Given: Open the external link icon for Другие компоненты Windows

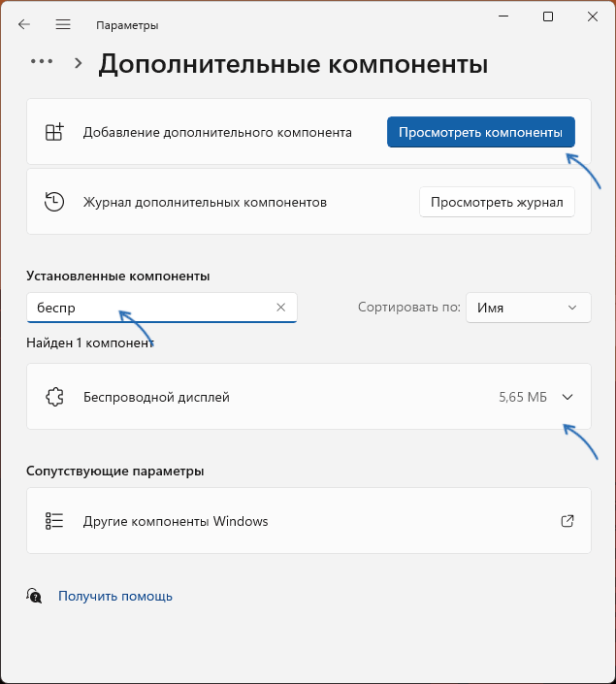Looking at the screenshot, I should [x=567, y=521].
